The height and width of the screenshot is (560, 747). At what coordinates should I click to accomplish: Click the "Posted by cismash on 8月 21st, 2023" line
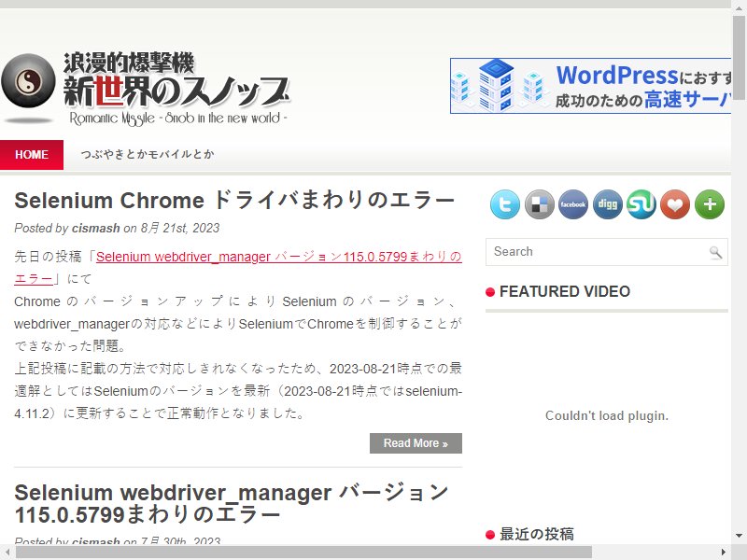point(117,228)
